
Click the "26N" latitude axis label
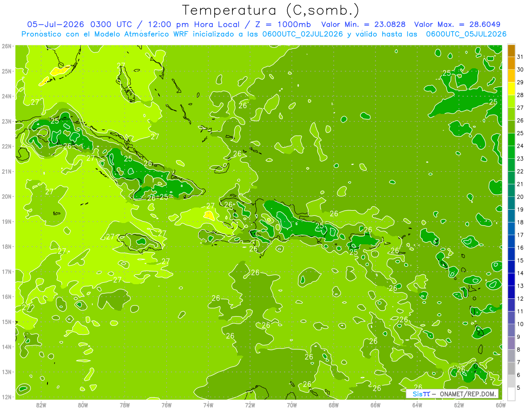7,46
